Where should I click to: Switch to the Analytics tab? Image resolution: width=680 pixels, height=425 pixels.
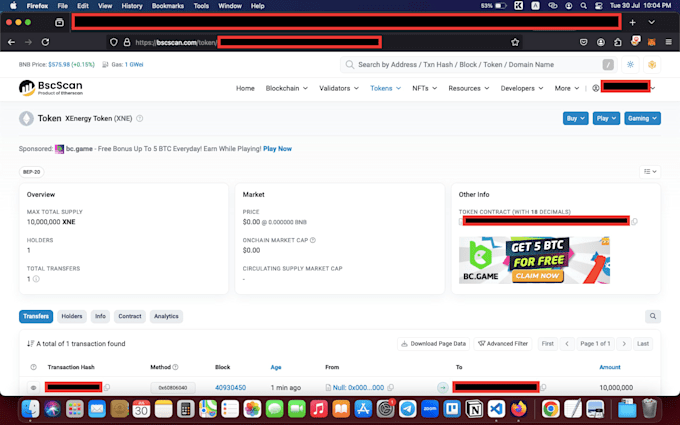[166, 316]
